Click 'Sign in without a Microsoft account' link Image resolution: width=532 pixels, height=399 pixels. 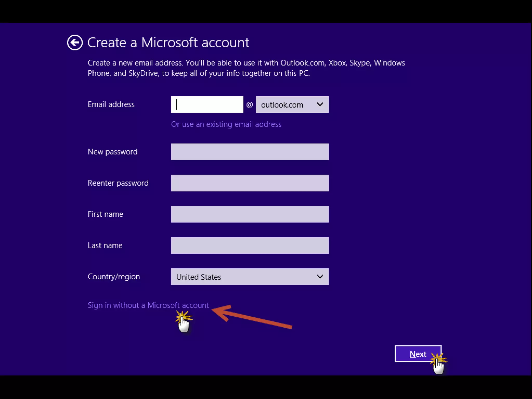click(148, 305)
